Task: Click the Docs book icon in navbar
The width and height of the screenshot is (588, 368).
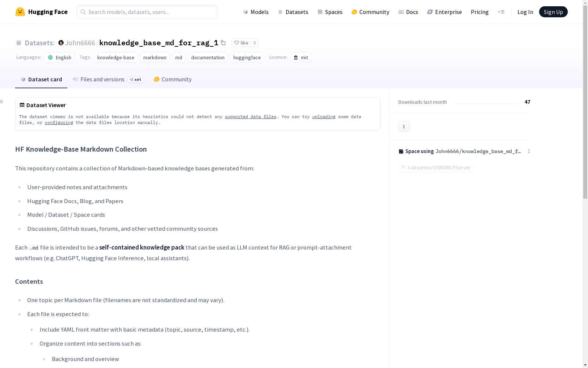Action: 401,12
